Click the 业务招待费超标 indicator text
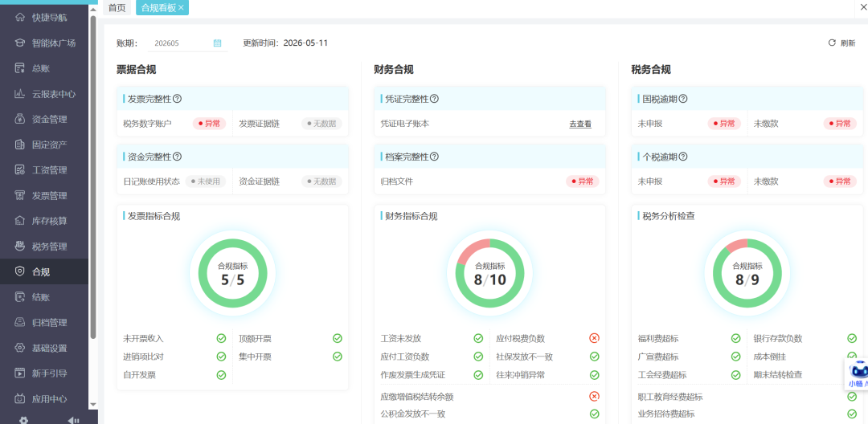The width and height of the screenshot is (868, 424). coord(666,414)
